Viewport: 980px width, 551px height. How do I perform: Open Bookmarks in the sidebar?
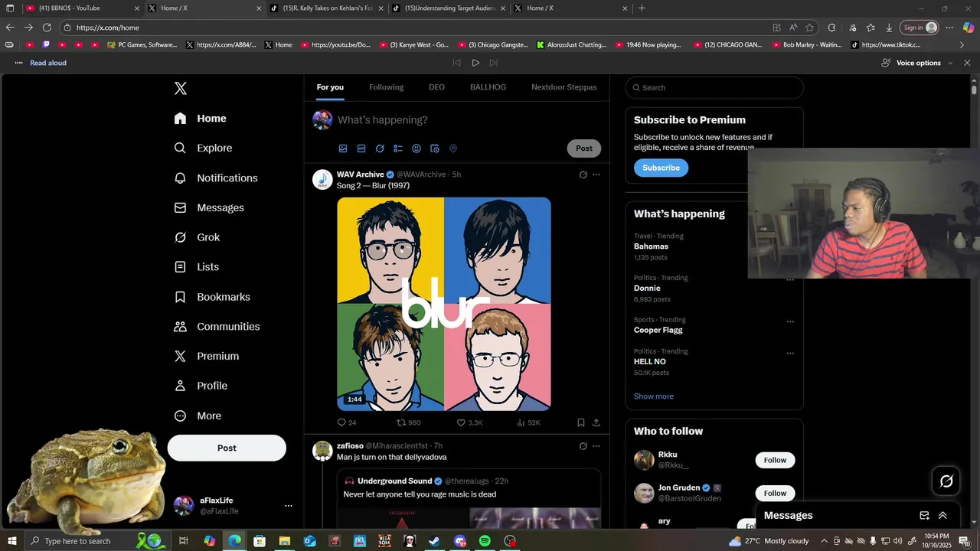212,297
